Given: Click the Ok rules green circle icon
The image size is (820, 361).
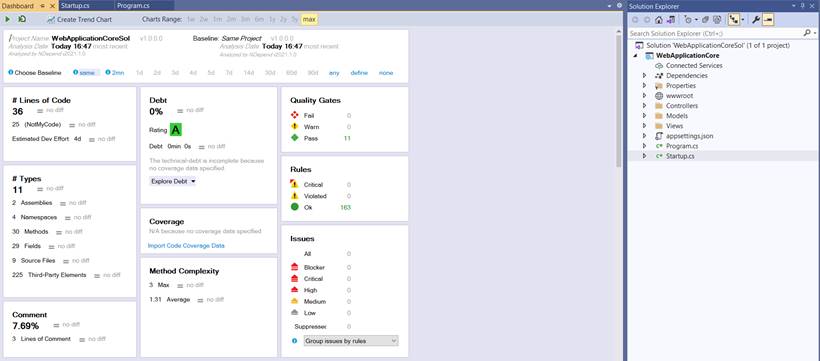Looking at the screenshot, I should tap(294, 207).
